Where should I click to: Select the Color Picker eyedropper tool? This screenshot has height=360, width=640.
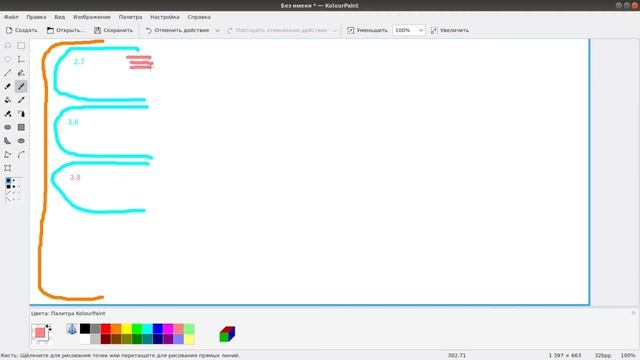pos(21,100)
